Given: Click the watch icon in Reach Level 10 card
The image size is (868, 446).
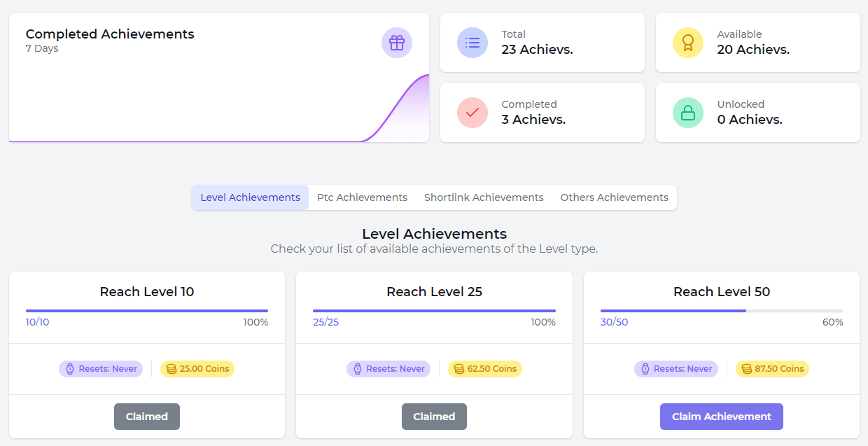Looking at the screenshot, I should tap(70, 369).
